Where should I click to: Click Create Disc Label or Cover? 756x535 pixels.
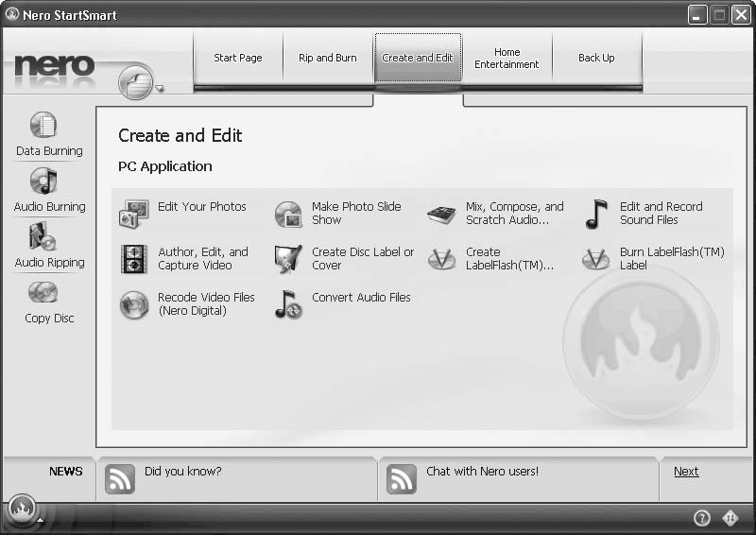coord(288,259)
